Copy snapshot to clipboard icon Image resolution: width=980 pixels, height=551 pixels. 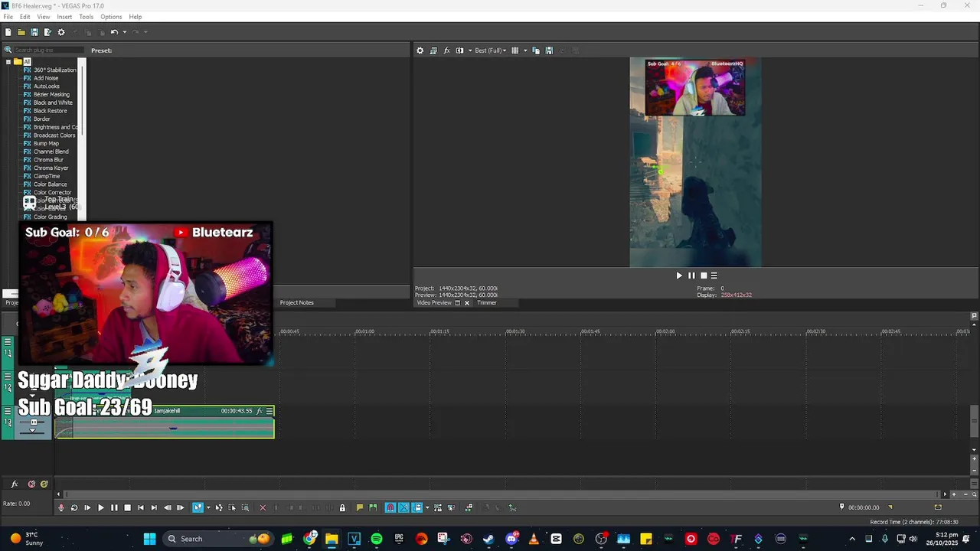point(536,51)
